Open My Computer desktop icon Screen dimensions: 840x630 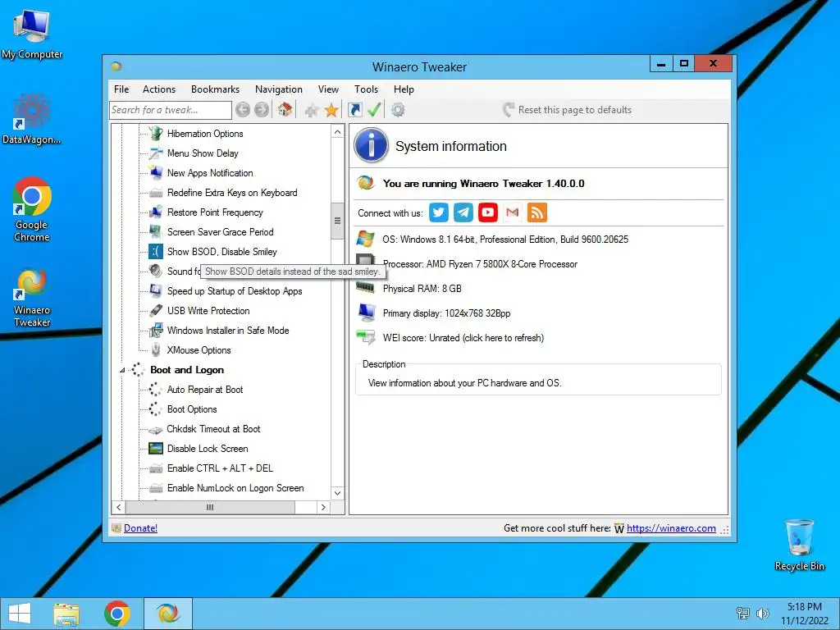pyautogui.click(x=32, y=33)
